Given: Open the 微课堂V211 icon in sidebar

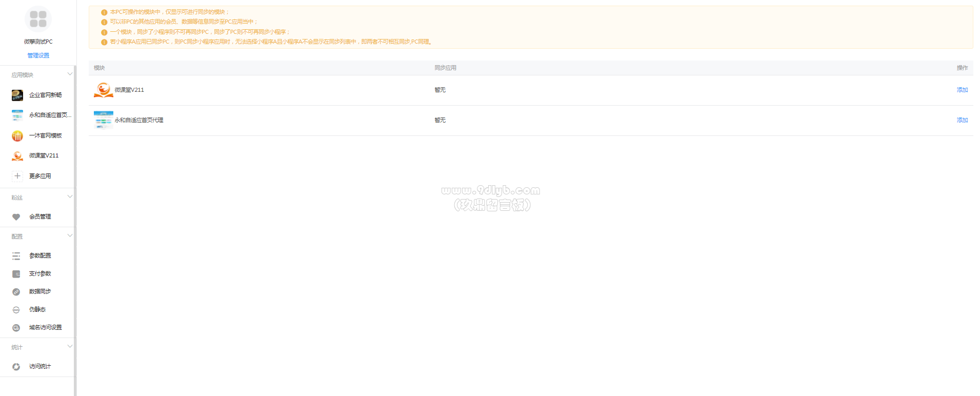Looking at the screenshot, I should 17,156.
